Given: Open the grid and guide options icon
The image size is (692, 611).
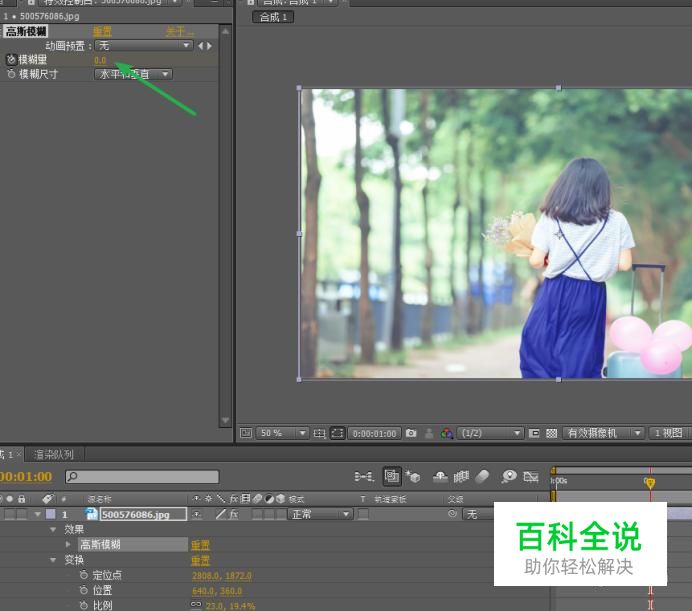Looking at the screenshot, I should coord(319,434).
